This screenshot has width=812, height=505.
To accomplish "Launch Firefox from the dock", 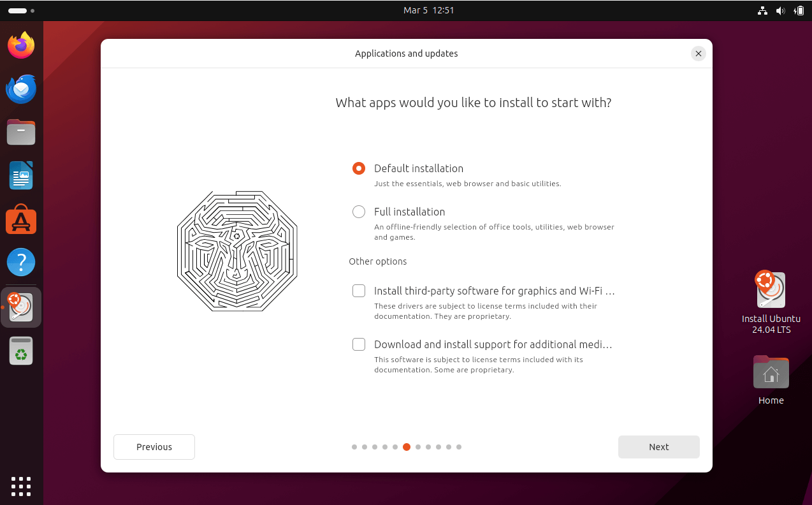I will 21,45.
